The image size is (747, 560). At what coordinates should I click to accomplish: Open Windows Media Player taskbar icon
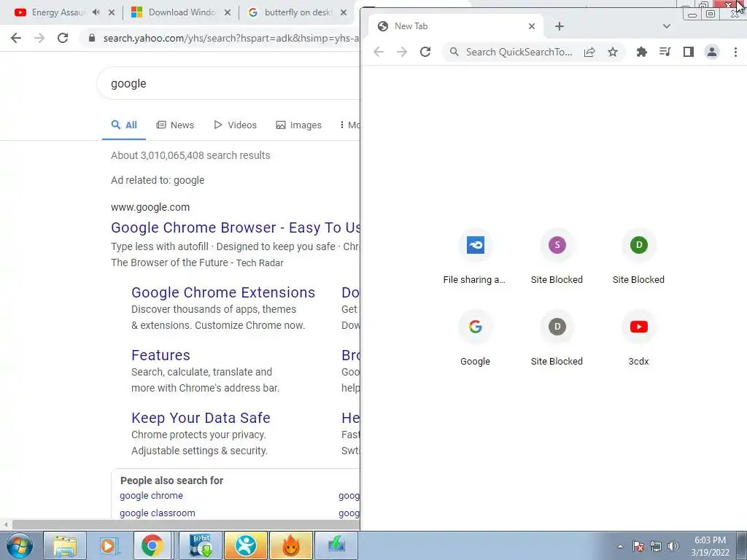pos(109,545)
